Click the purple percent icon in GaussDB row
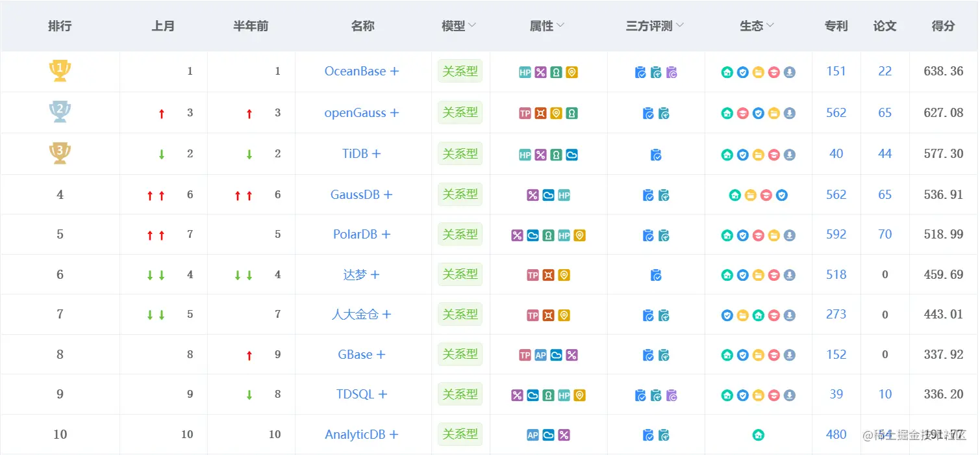The image size is (980, 455). [533, 195]
